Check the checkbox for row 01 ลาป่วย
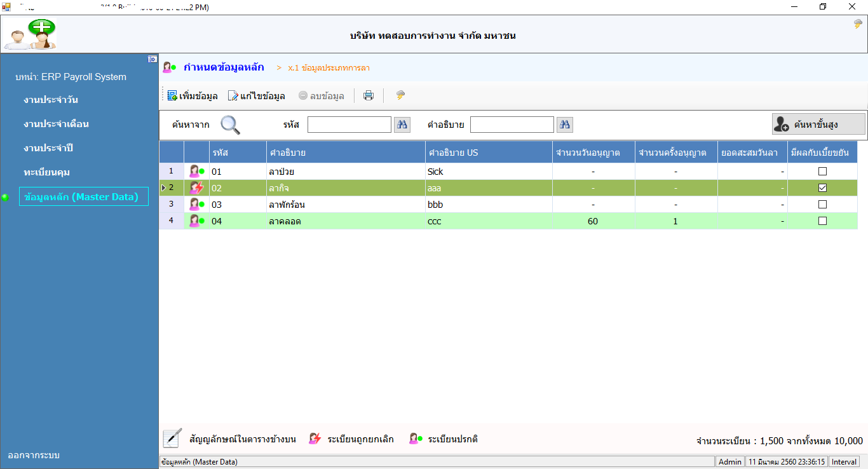Screen dimensions: 868x469 tap(822, 172)
